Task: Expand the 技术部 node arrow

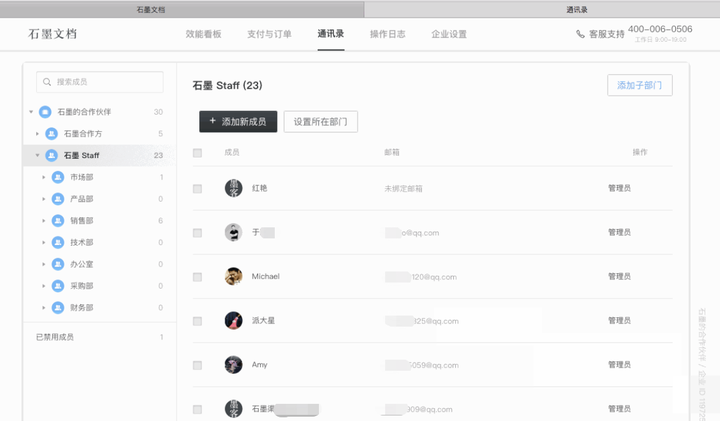Action: click(x=44, y=242)
